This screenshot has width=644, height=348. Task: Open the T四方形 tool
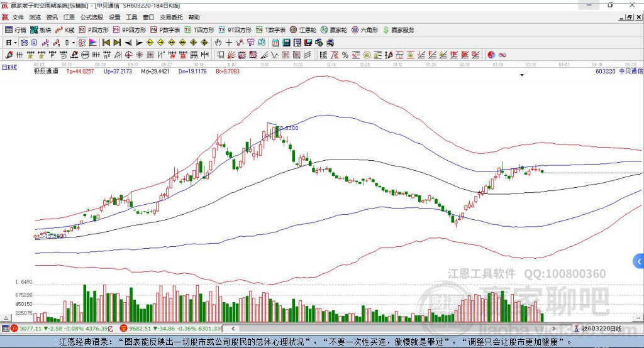click(x=199, y=30)
